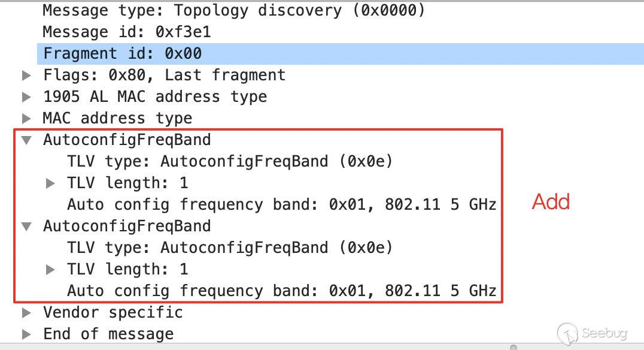Select TLV type row in first AutoconfigFreqBand
This screenshot has width=644, height=350.
click(230, 161)
